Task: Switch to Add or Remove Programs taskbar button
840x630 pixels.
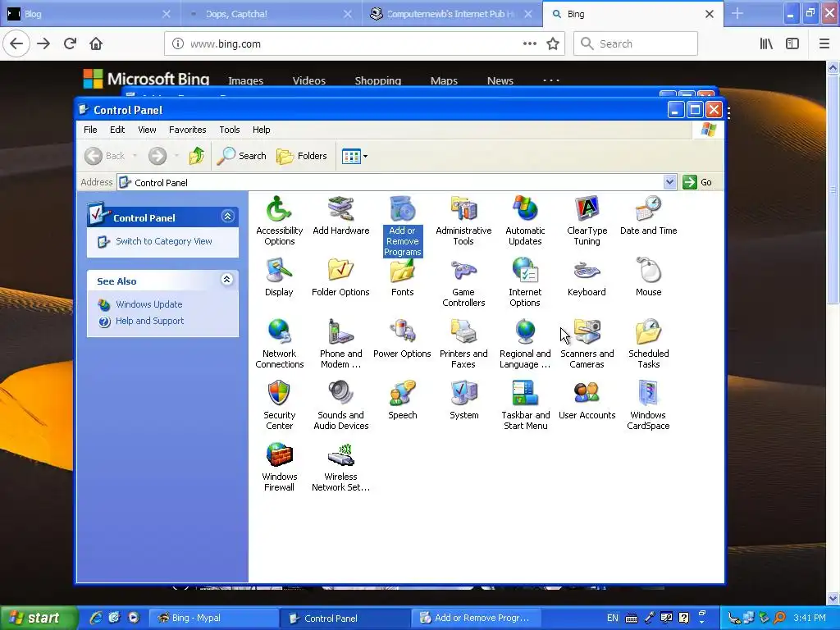Action: 477,618
